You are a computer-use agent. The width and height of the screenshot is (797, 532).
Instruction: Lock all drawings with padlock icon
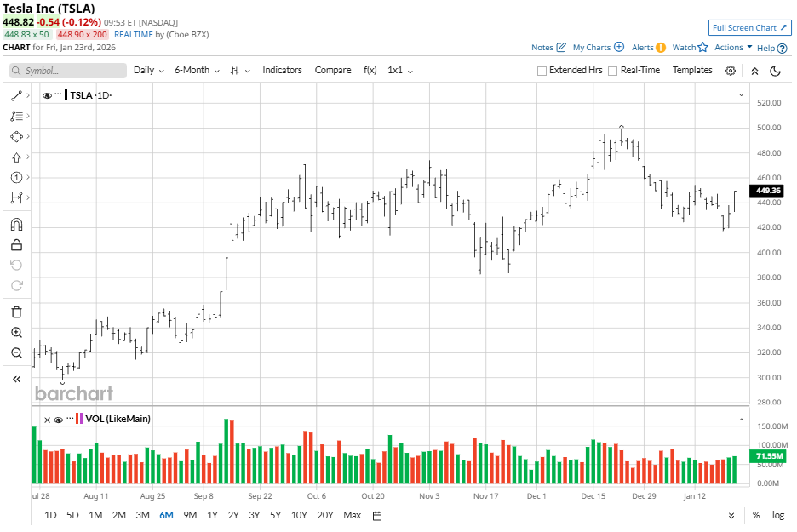(x=16, y=245)
